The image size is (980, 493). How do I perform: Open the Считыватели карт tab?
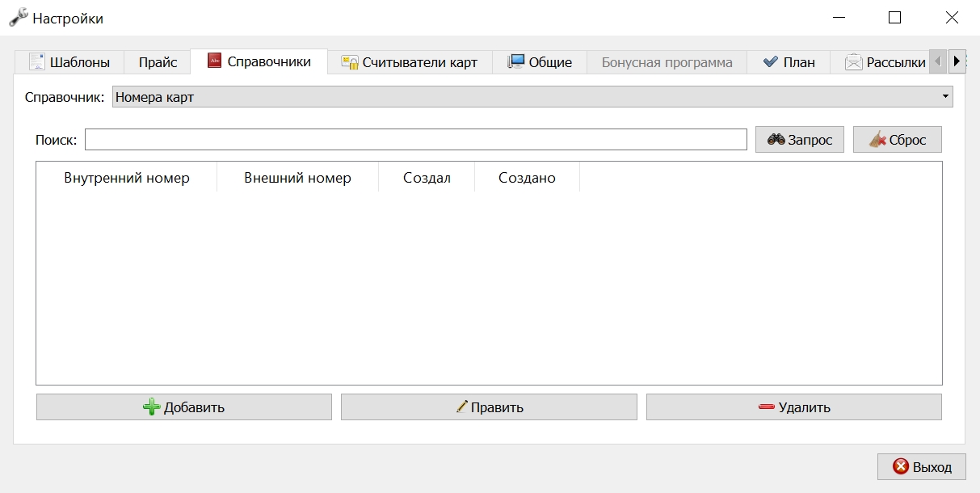point(410,62)
